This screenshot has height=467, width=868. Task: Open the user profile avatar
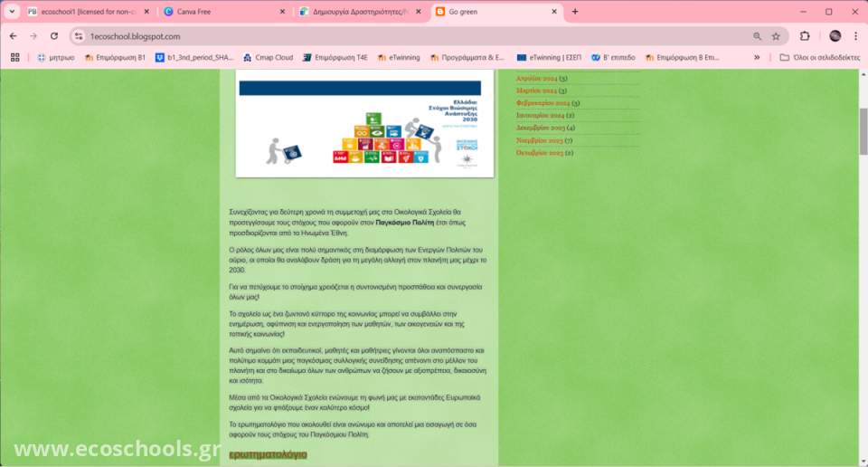pos(835,36)
